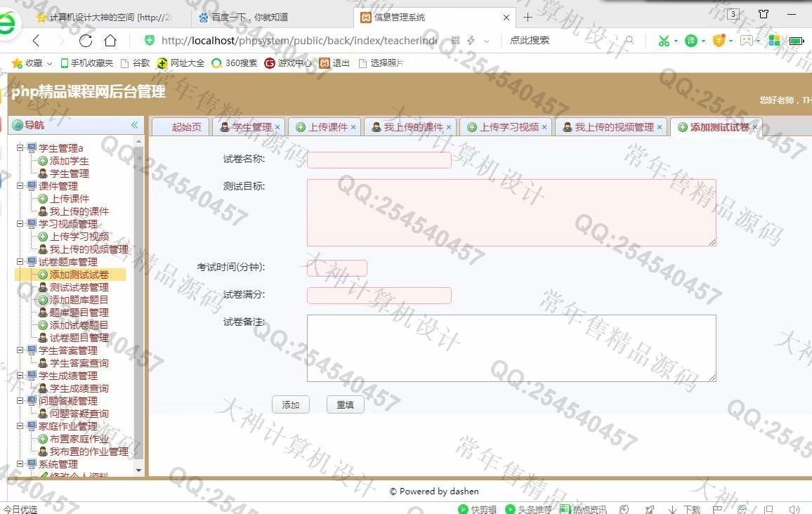
Task: Go to browser home page icon
Action: pos(110,40)
